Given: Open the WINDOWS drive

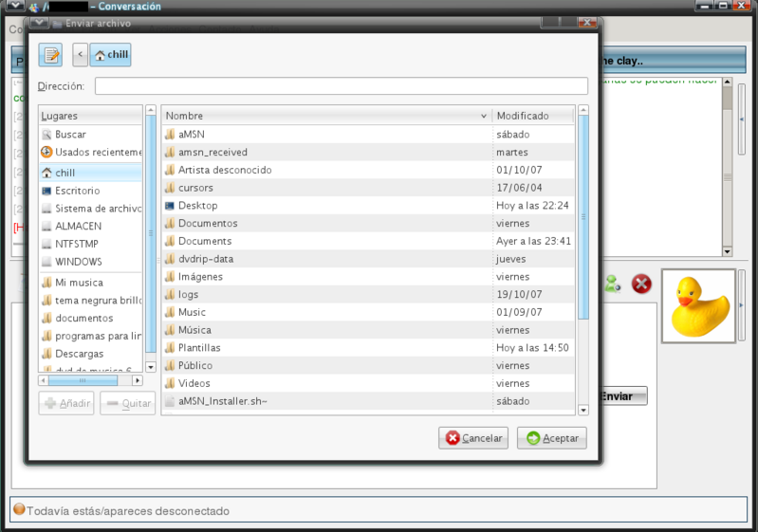Looking at the screenshot, I should 90,262.
